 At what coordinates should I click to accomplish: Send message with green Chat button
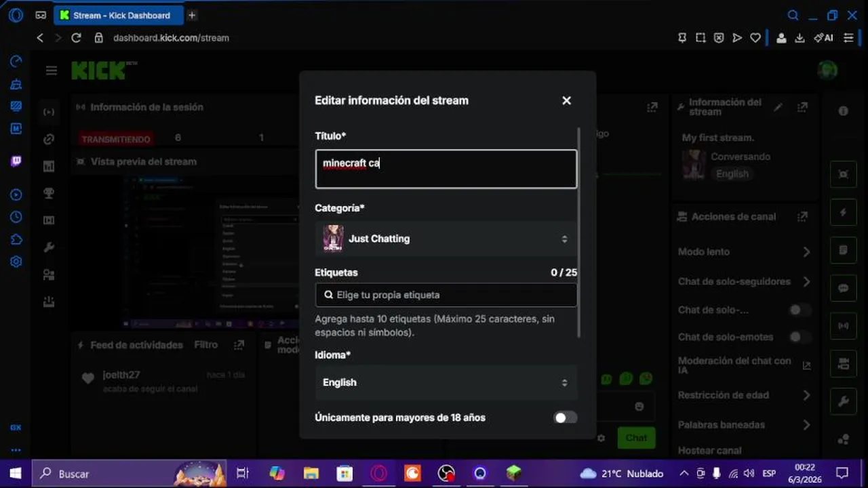tap(636, 438)
